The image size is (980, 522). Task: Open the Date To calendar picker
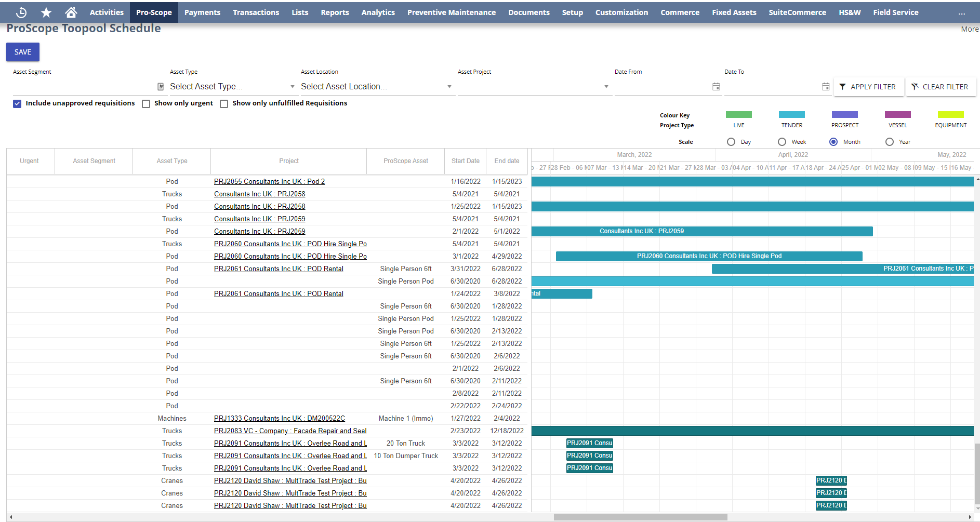coord(826,86)
